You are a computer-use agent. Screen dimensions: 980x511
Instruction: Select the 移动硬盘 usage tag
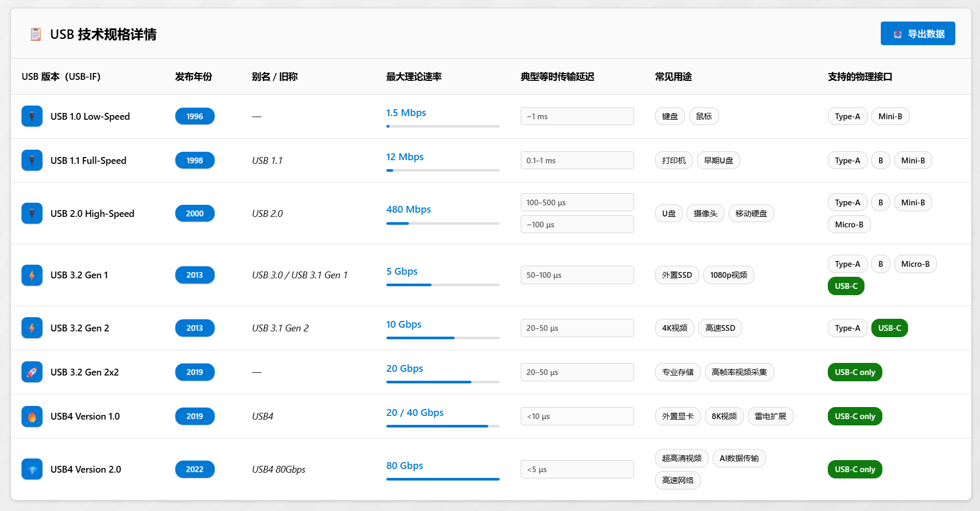coord(751,213)
